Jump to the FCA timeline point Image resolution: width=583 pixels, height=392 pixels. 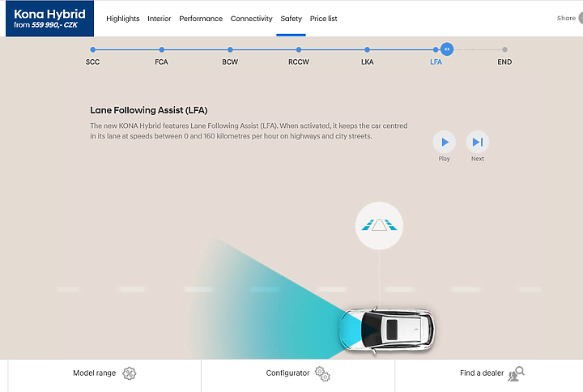tap(161, 49)
